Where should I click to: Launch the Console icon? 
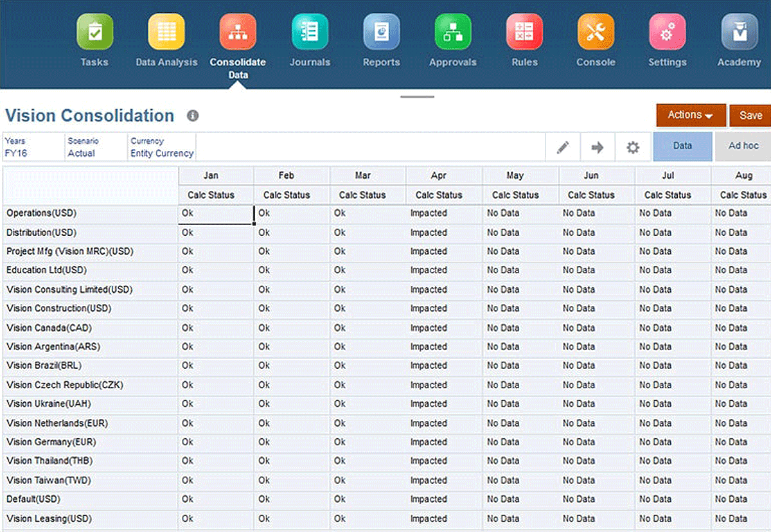click(596, 32)
